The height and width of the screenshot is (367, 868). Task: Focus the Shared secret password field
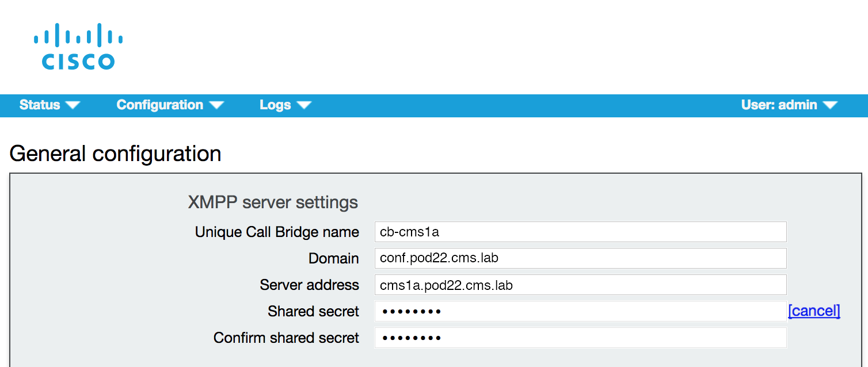(x=580, y=311)
